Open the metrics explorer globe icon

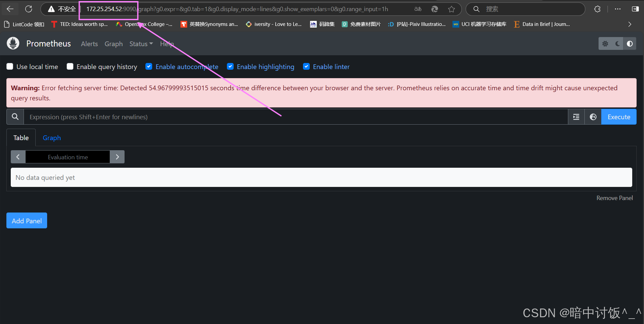(593, 117)
